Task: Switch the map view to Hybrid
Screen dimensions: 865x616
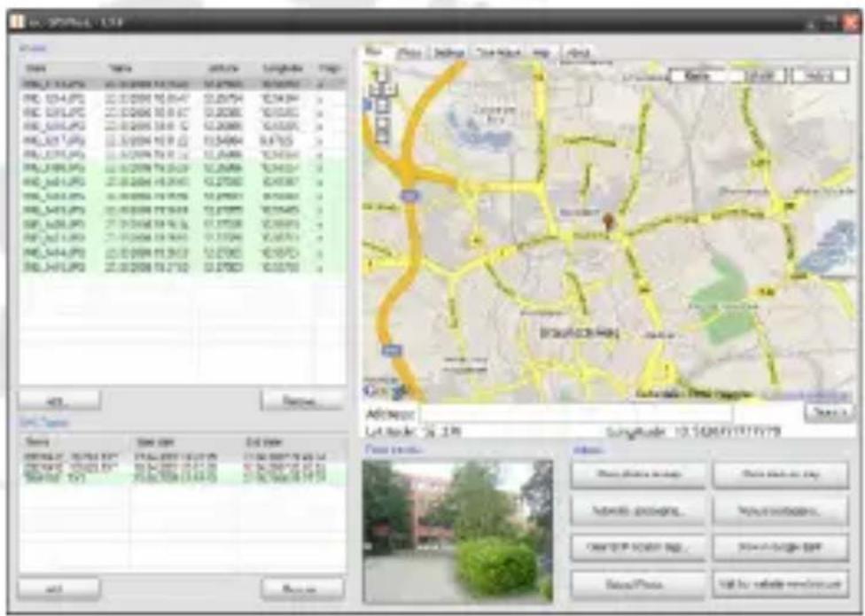Action: click(821, 75)
